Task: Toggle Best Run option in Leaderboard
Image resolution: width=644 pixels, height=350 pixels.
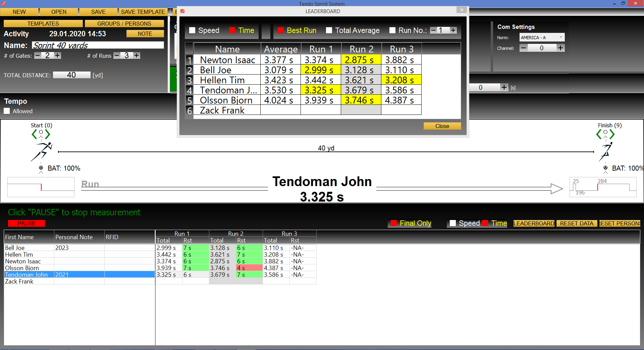Action: (281, 30)
